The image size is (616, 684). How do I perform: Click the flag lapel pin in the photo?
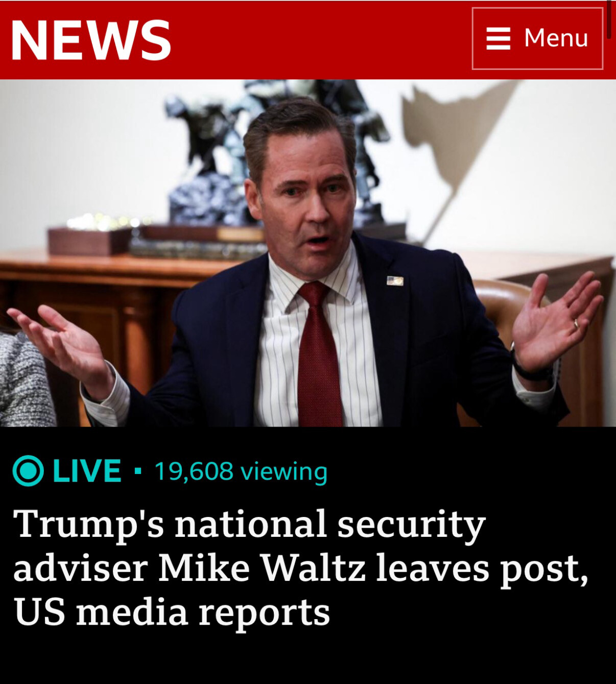[x=395, y=280]
